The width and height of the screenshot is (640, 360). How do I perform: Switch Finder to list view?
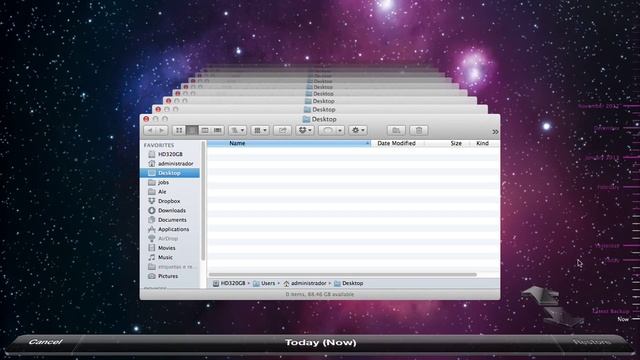tap(192, 130)
